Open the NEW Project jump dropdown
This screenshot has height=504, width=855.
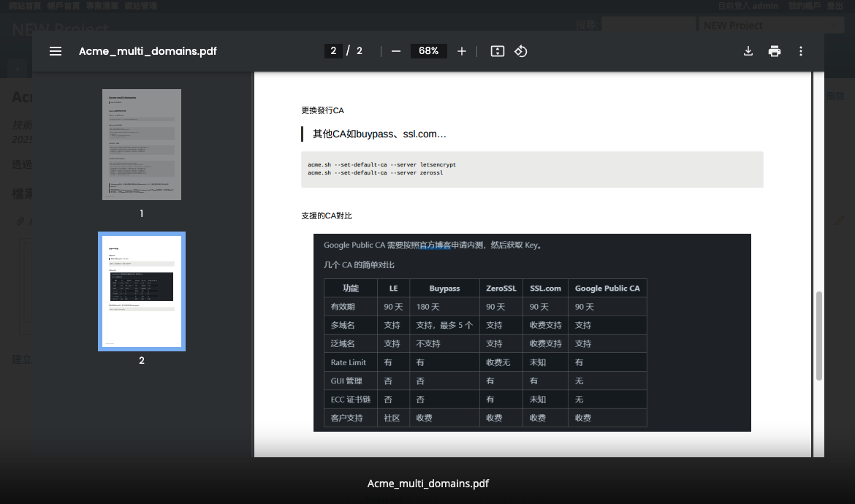tap(772, 26)
